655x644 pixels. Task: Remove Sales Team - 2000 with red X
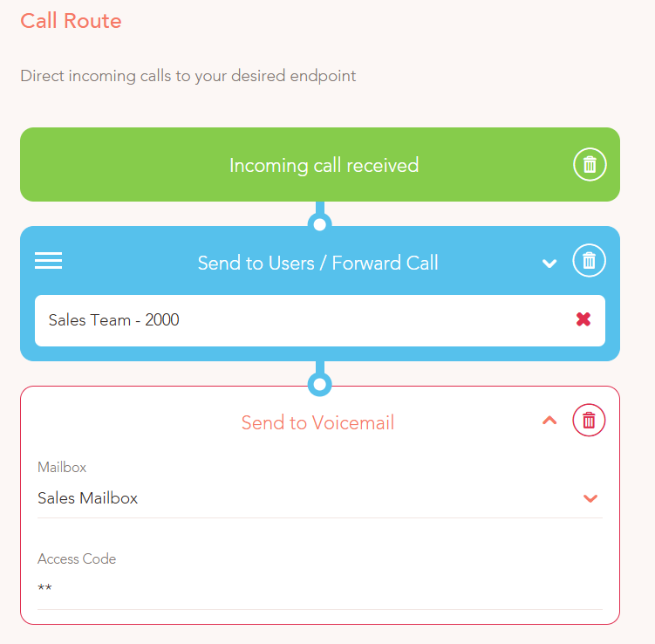pyautogui.click(x=583, y=319)
